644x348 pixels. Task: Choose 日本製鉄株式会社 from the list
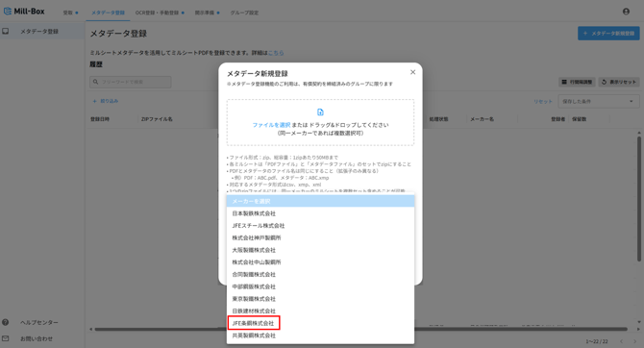320,213
